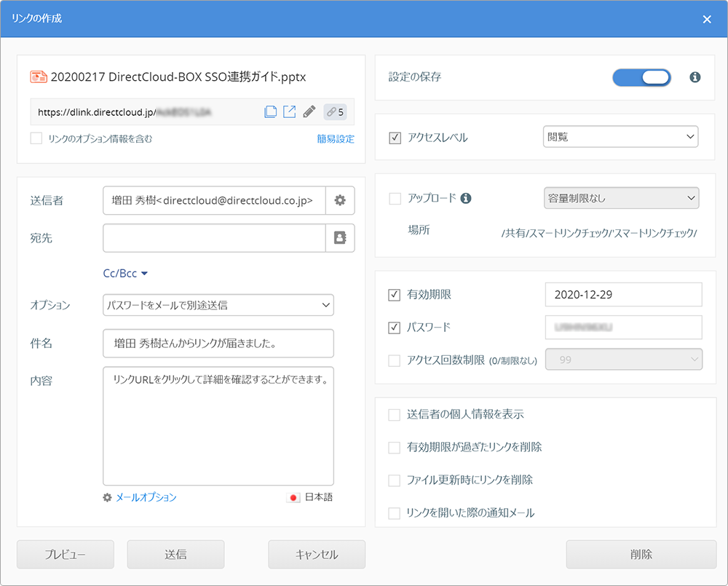Click the 簡易設定 link
The image size is (728, 586).
pos(336,139)
